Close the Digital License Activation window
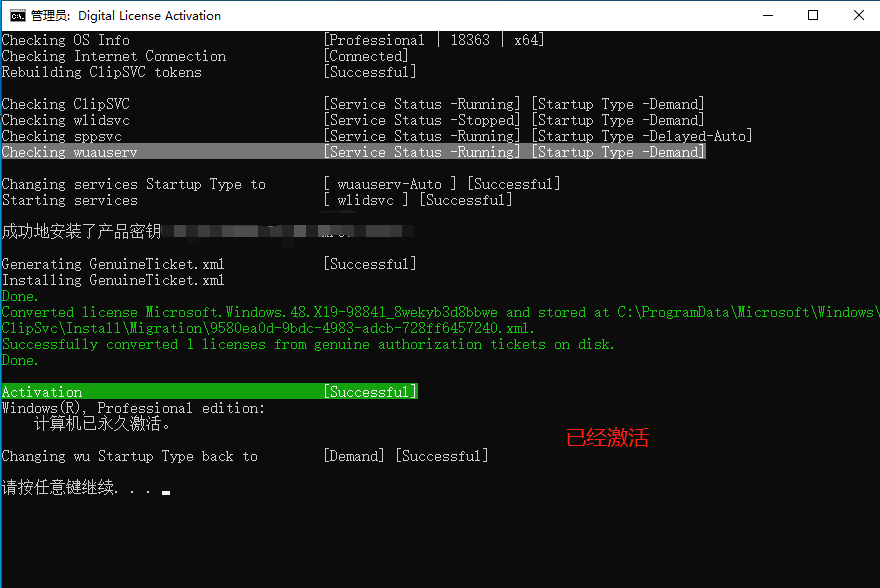Viewport: 880px width, 588px height. 858,16
